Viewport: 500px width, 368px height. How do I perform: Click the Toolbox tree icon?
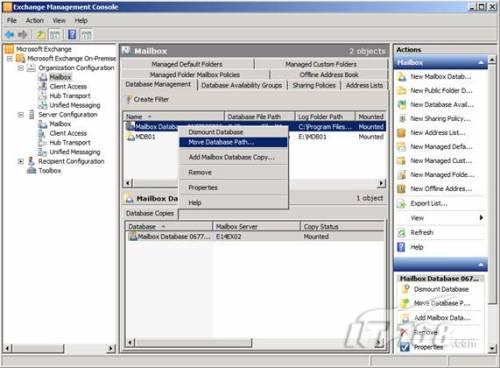[x=31, y=170]
